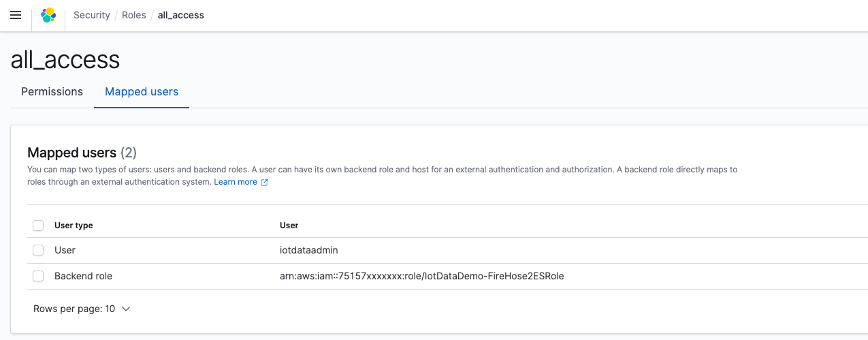Sort by the User column header
The width and height of the screenshot is (868, 340).
[289, 226]
